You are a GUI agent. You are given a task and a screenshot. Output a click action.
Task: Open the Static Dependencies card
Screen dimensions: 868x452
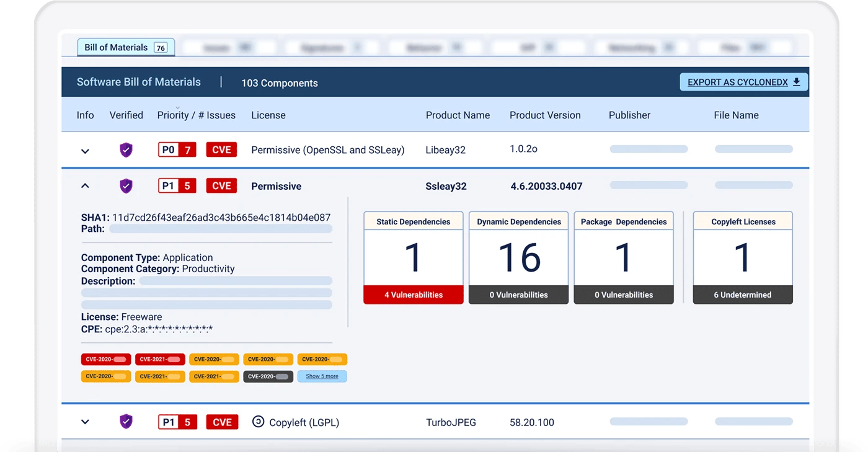click(414, 257)
